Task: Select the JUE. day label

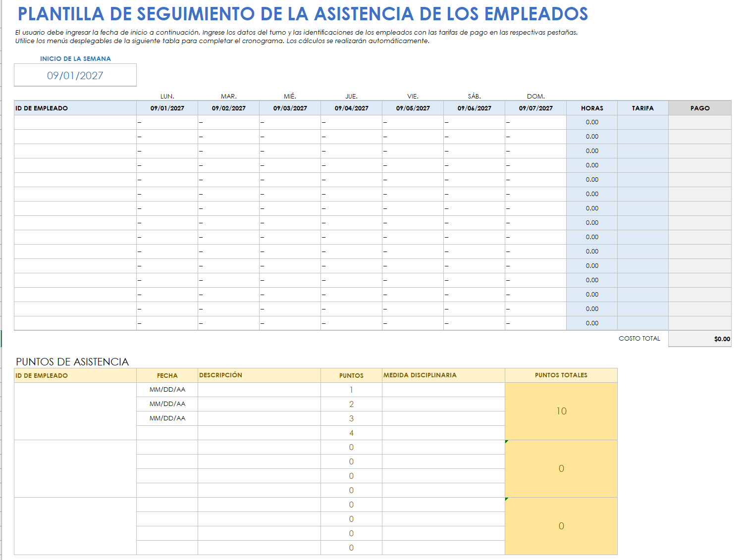Action: (352, 96)
